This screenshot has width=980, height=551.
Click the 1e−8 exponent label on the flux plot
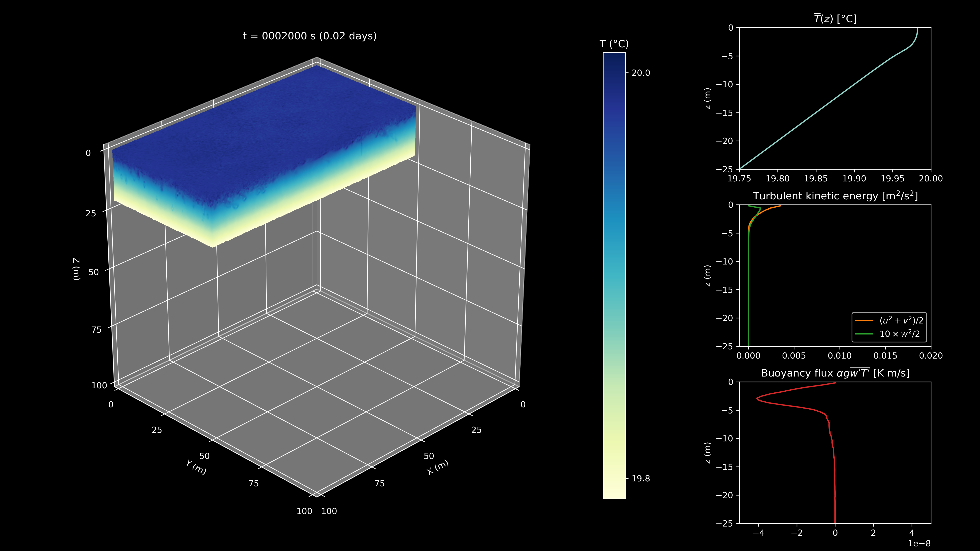(x=919, y=544)
